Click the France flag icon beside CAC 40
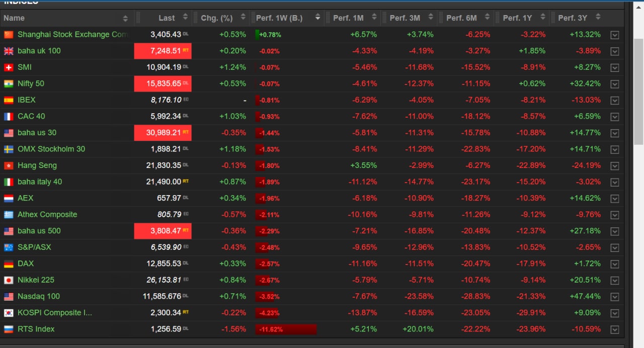Viewport: 644px width, 348px height. 9,116
